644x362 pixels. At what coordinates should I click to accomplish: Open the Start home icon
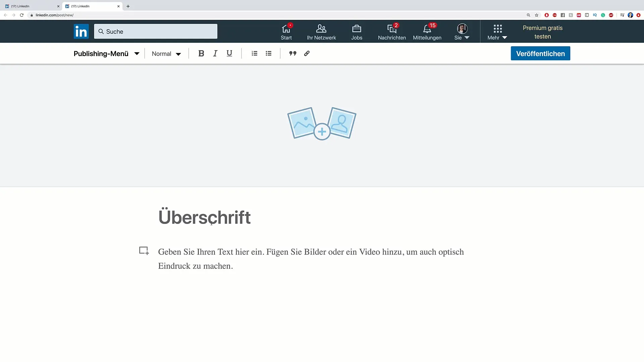click(x=286, y=32)
